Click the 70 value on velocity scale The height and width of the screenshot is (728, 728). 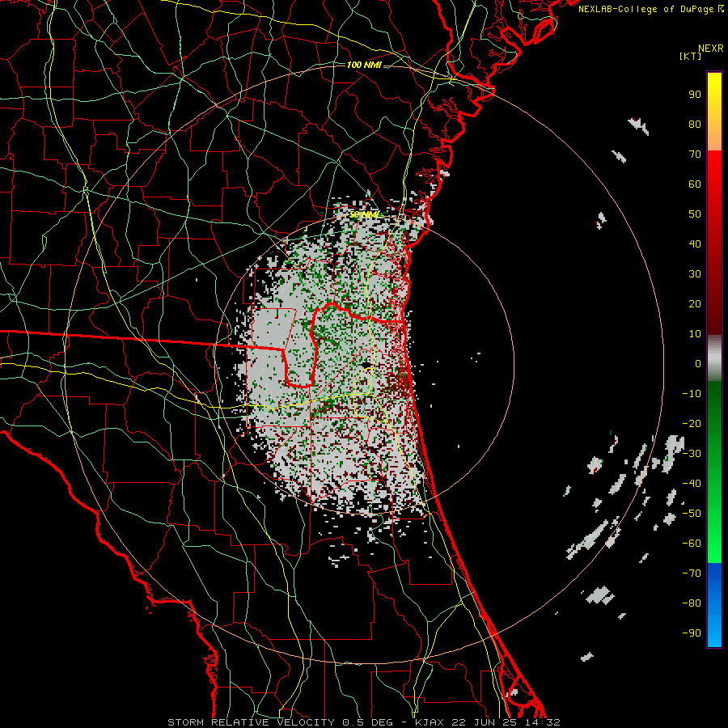click(695, 154)
